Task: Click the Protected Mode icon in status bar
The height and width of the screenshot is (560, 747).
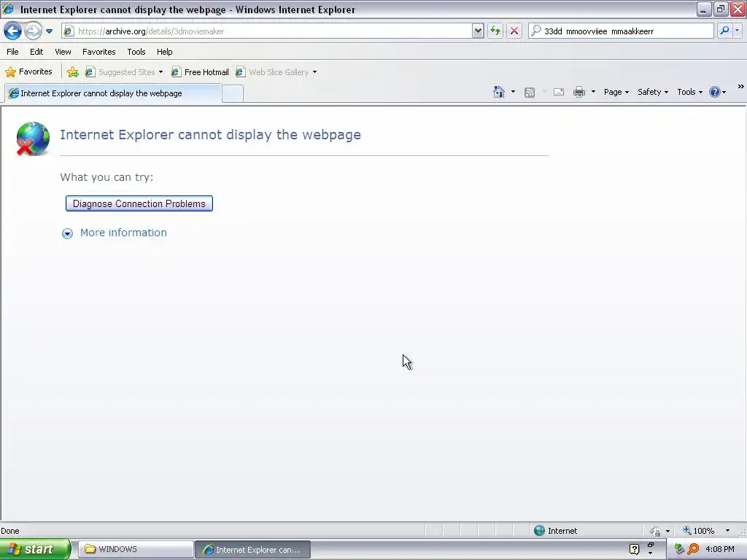Action: click(656, 531)
